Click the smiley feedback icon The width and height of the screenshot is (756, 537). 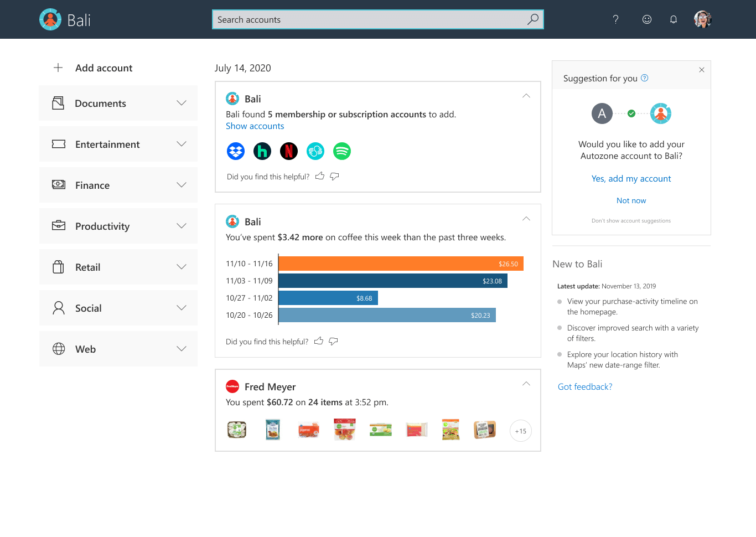coord(646,20)
